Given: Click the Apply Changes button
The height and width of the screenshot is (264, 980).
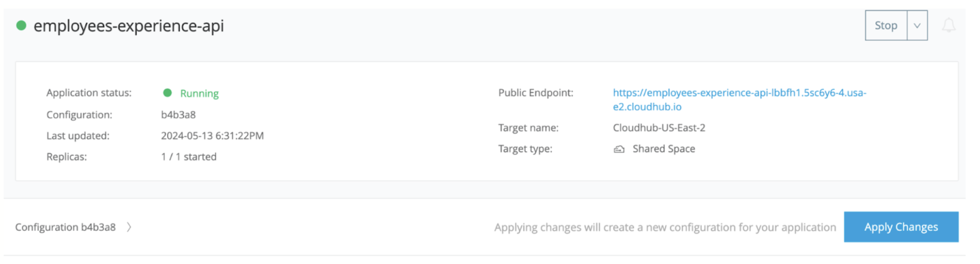Looking at the screenshot, I should pyautogui.click(x=900, y=227).
